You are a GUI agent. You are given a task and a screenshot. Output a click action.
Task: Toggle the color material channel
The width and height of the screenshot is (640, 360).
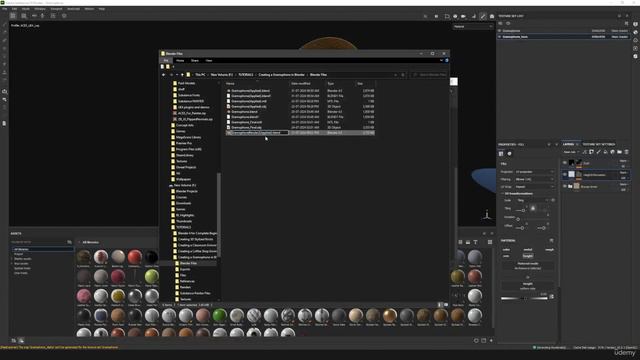pos(507,249)
